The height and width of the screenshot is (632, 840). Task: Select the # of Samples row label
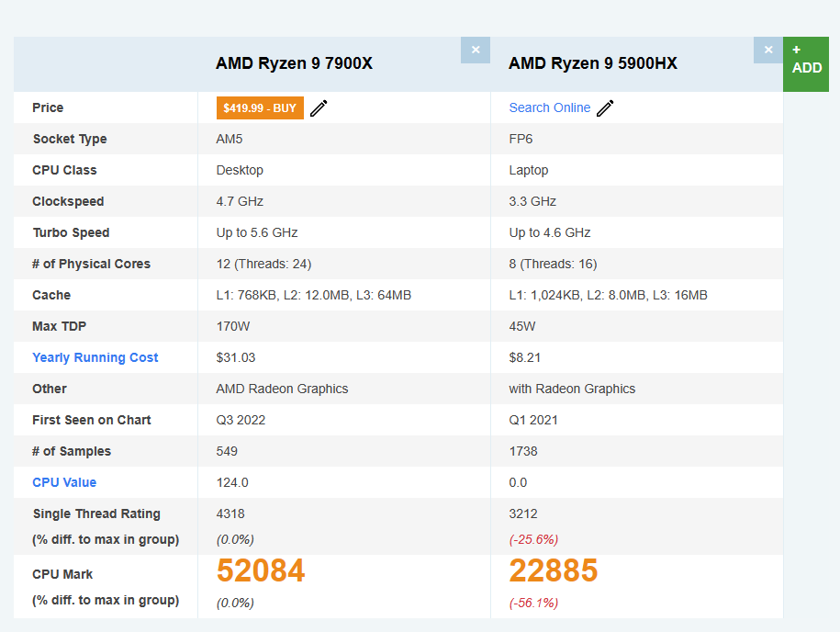point(72,451)
